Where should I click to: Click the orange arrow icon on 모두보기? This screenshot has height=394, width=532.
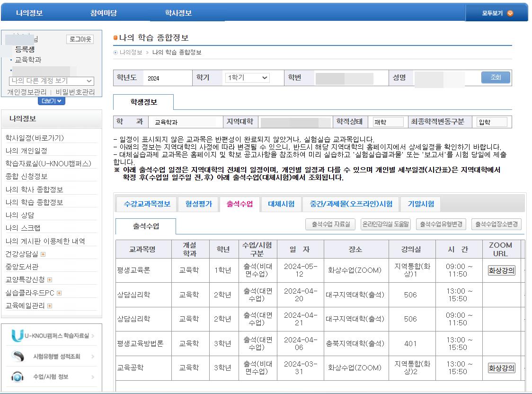pos(510,13)
